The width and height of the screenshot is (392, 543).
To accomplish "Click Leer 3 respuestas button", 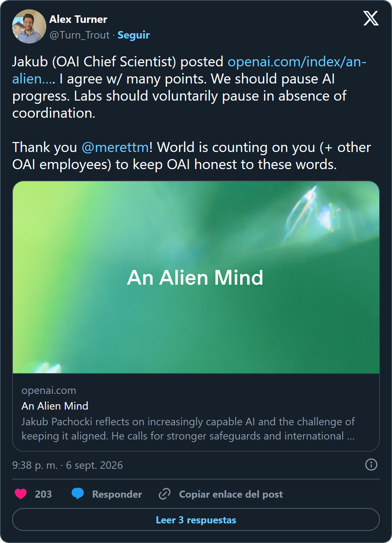I will [196, 519].
